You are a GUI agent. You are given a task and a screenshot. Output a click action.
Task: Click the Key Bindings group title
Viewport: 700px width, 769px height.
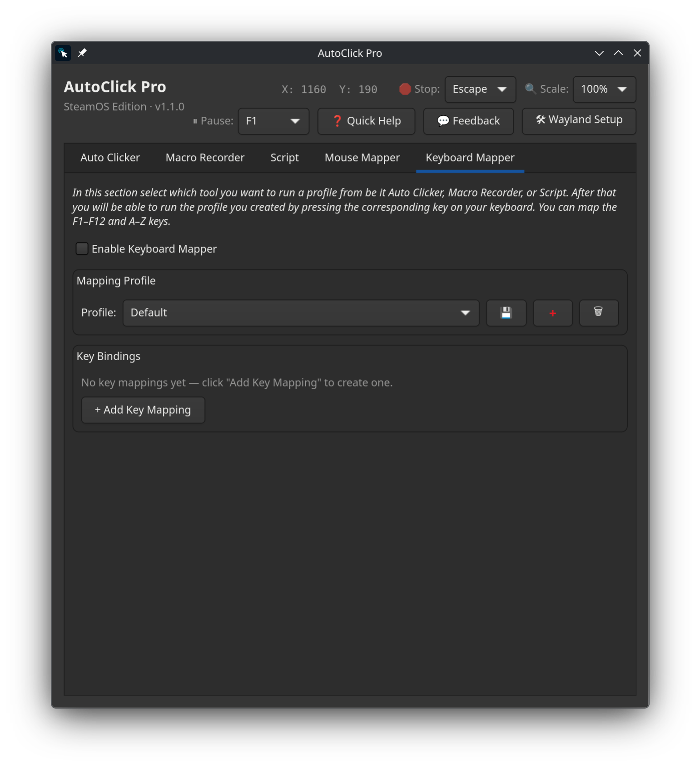tap(108, 356)
